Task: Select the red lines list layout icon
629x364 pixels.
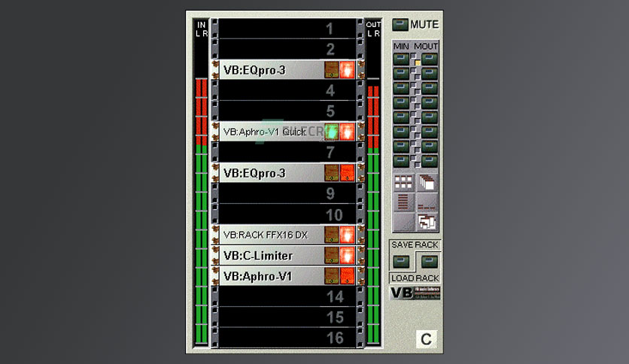Action: pos(403,202)
